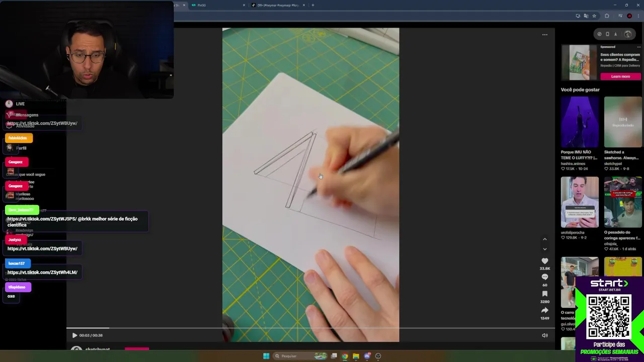Open Task View from the taskbar
This screenshot has height=362, width=644.
tap(334, 356)
